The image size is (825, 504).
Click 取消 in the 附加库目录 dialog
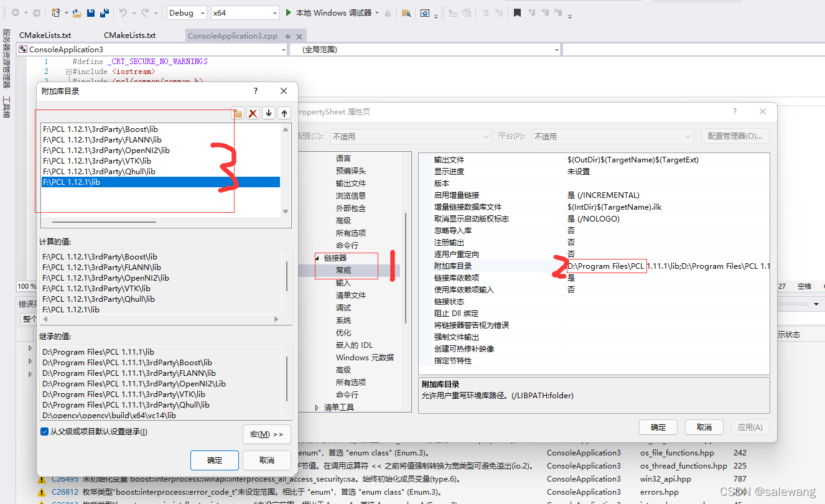click(267, 460)
